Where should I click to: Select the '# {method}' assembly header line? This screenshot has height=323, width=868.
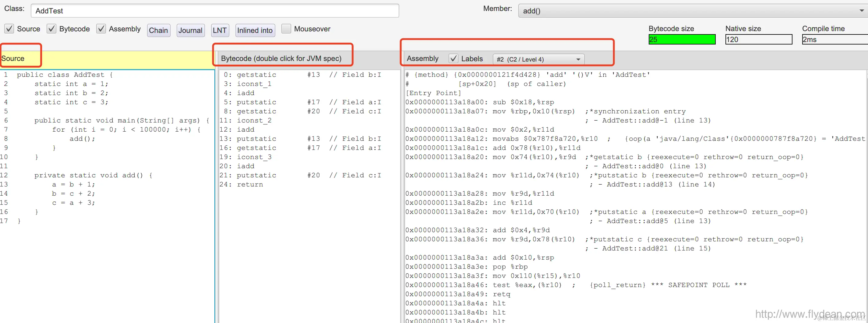click(x=528, y=75)
